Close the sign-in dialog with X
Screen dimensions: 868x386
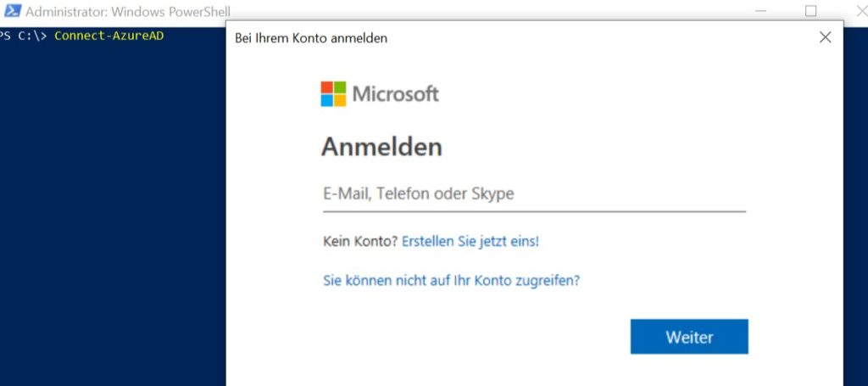click(825, 37)
